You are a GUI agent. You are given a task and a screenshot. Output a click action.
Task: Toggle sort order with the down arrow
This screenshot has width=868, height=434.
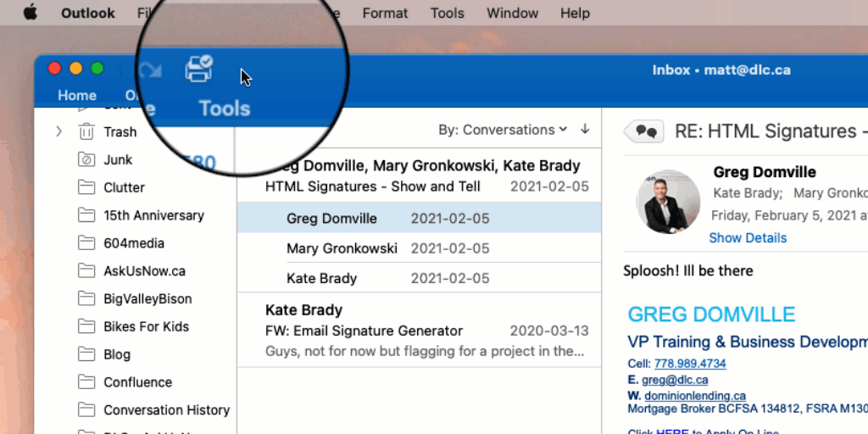pos(585,130)
